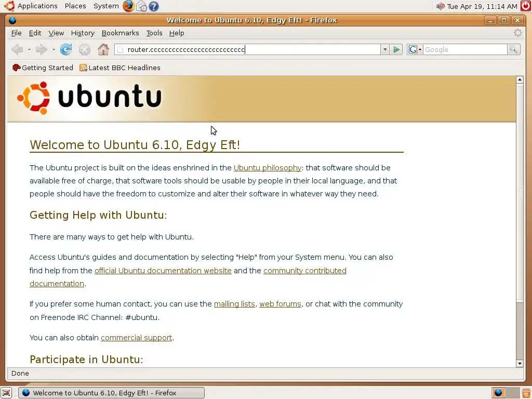Click the Show Desktop button

tap(6, 393)
